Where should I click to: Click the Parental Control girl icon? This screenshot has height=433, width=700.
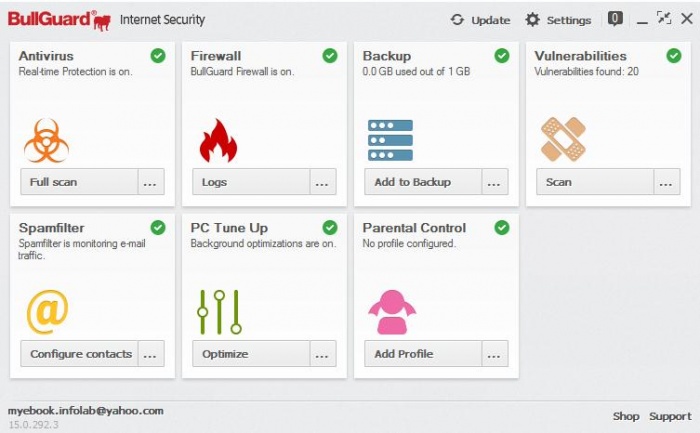coord(391,312)
